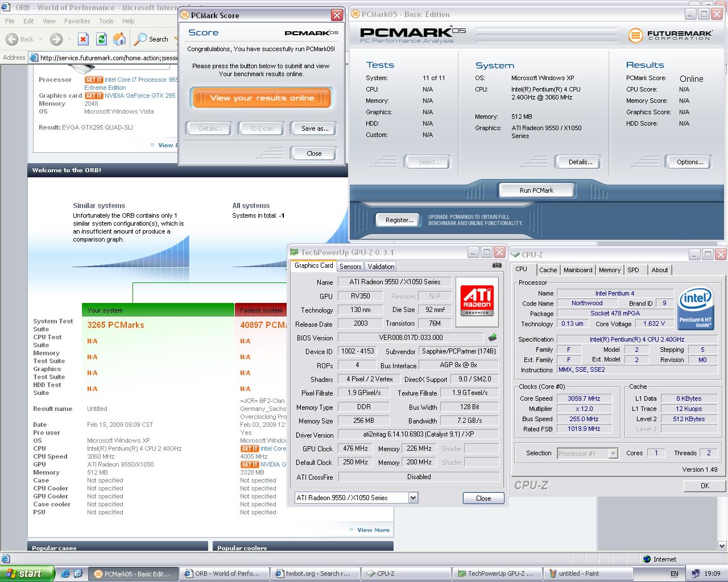This screenshot has width=728, height=582.
Task: Click the Intel Pentium 4 HT logo in CPU-Z
Action: pos(696,309)
